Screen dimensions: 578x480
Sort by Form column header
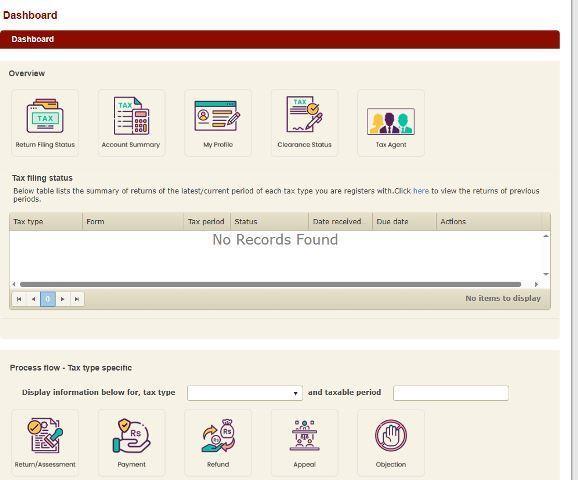[x=133, y=222]
